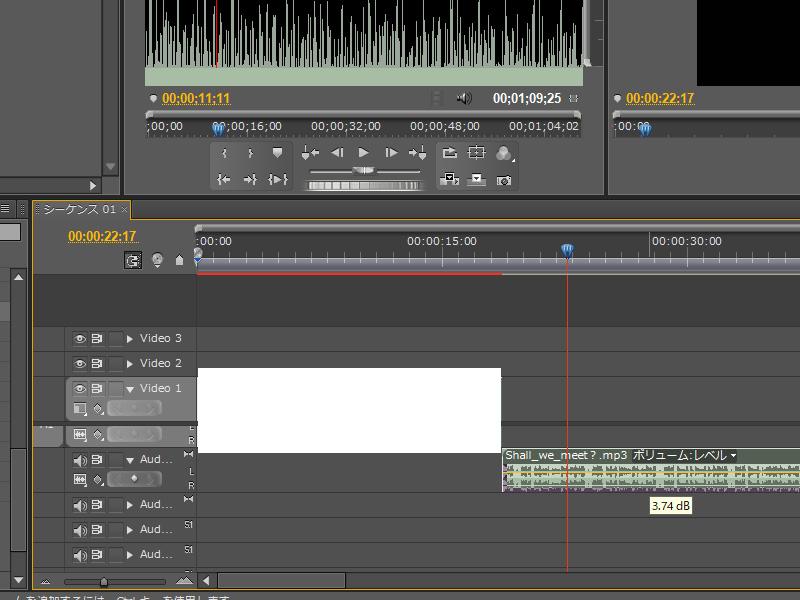Go to In point in Source monitor
This screenshot has width=800, height=600.
pyautogui.click(x=223, y=179)
